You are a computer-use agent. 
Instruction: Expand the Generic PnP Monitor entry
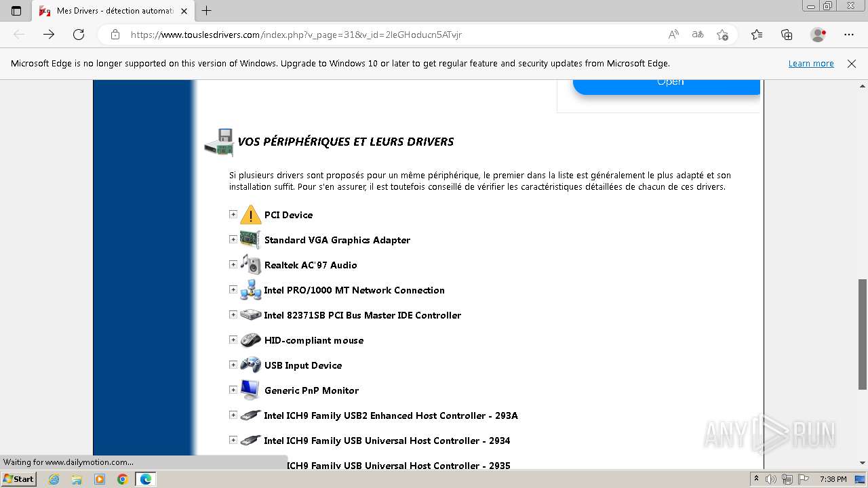(233, 390)
